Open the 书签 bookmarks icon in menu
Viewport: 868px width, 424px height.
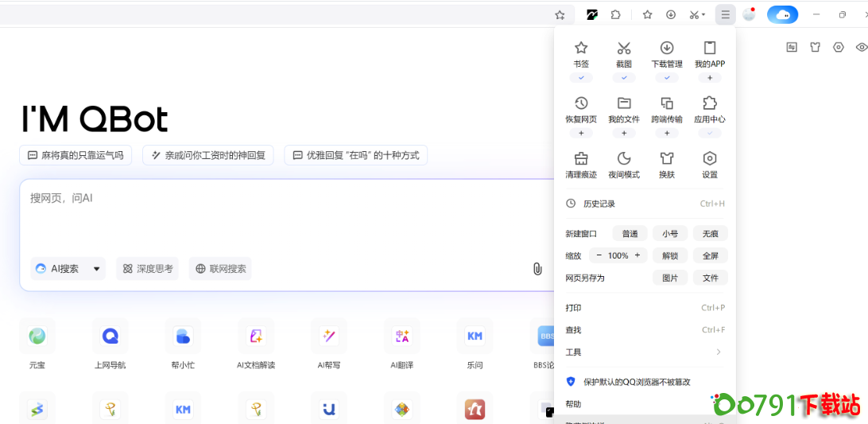coord(581,49)
